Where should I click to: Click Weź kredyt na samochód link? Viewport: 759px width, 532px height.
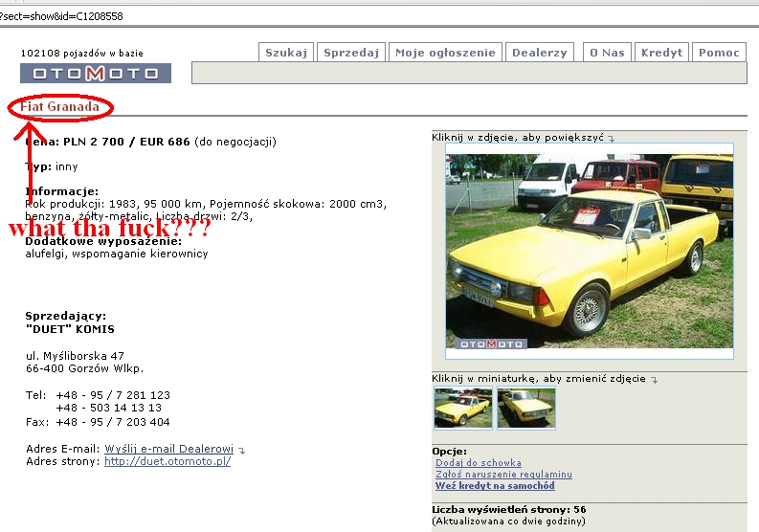tap(495, 485)
